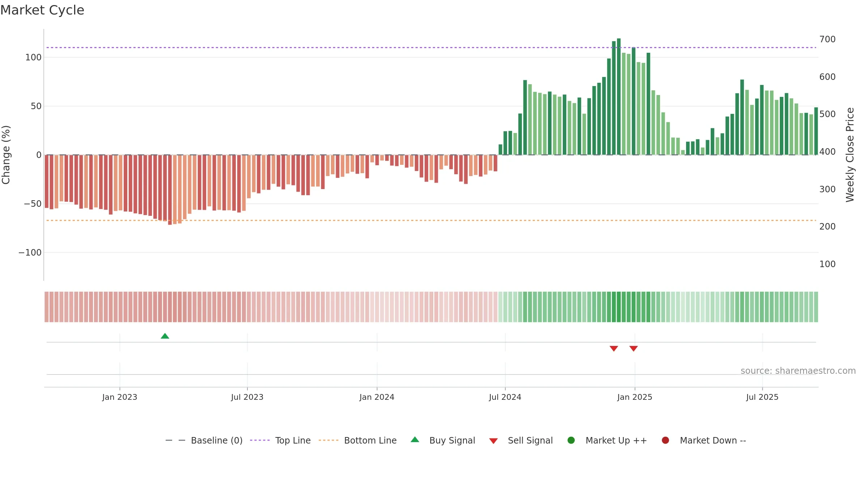This screenshot has width=868, height=488.
Task: Click the −100 tick on the Change axis
Action: (30, 253)
